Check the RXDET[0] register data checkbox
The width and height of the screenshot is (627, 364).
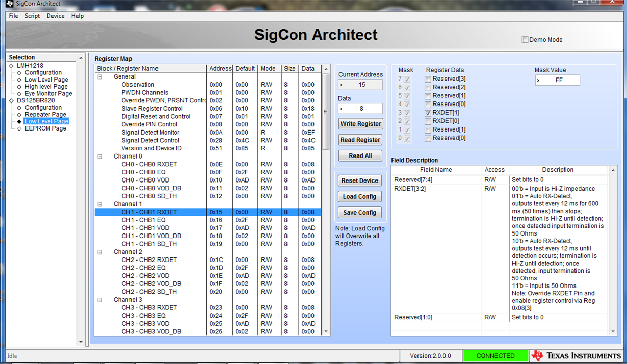[427, 121]
